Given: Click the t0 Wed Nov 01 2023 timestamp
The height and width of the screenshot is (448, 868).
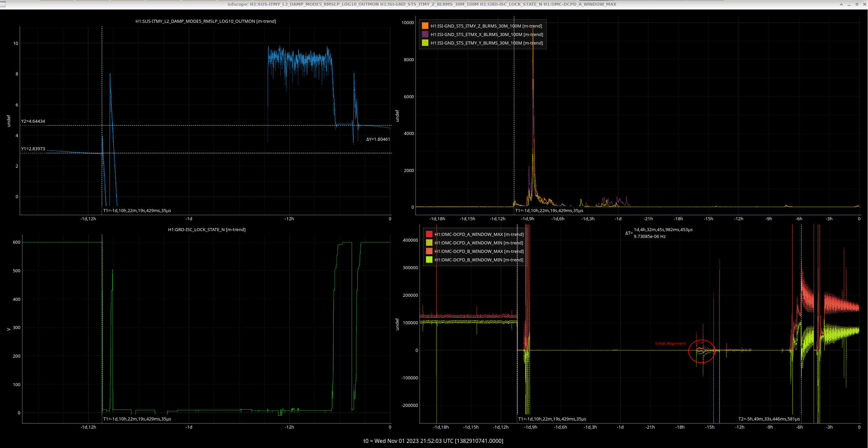Looking at the screenshot, I should (x=433, y=441).
